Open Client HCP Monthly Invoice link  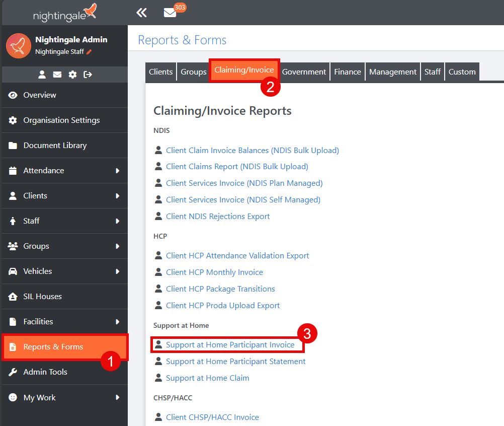[214, 272]
